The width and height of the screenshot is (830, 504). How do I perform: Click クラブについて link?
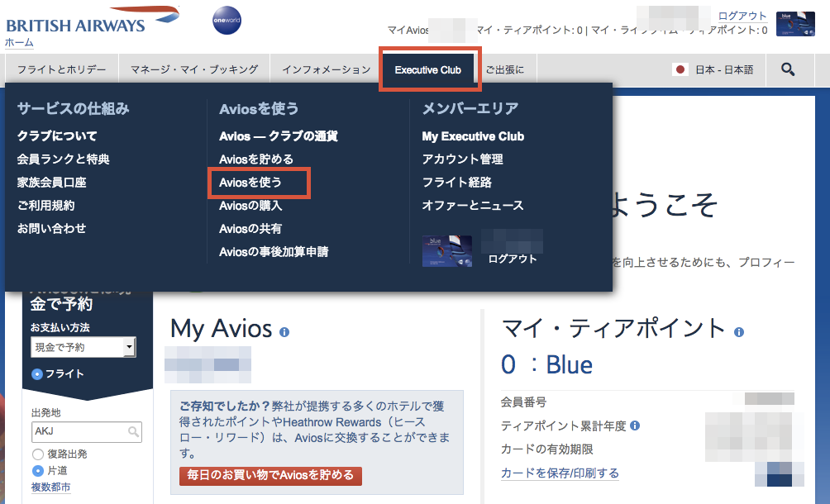pyautogui.click(x=57, y=136)
